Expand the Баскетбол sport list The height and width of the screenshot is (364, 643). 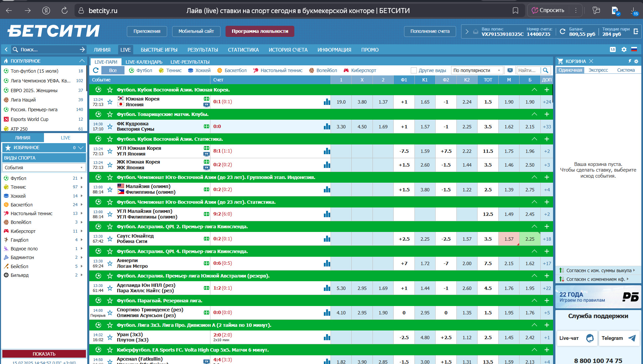click(x=82, y=205)
